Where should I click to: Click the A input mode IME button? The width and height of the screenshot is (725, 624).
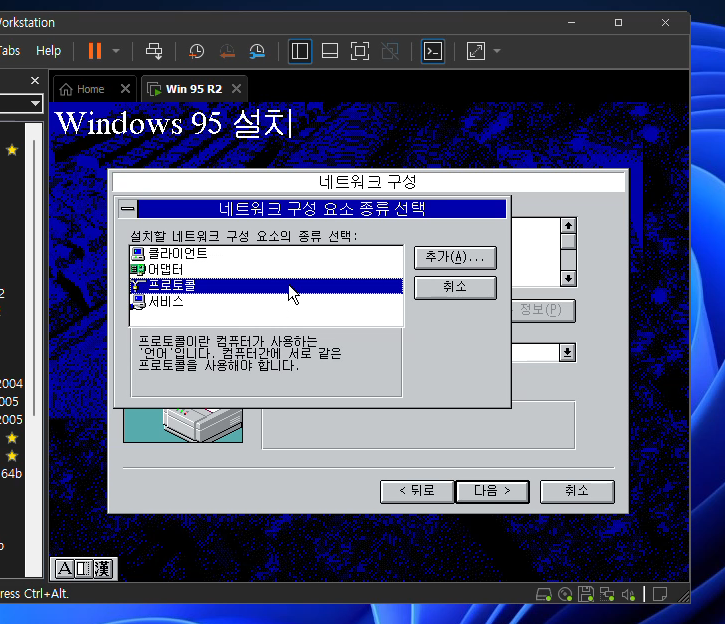pyautogui.click(x=65, y=569)
